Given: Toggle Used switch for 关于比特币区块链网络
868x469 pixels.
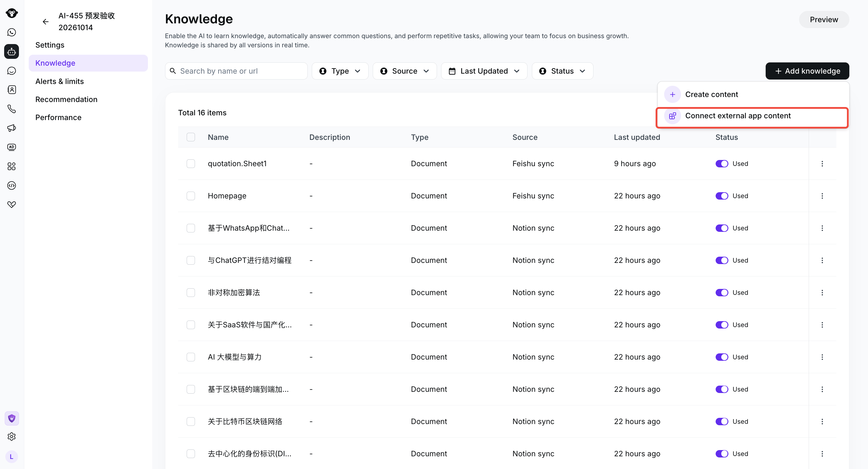Looking at the screenshot, I should tap(722, 421).
